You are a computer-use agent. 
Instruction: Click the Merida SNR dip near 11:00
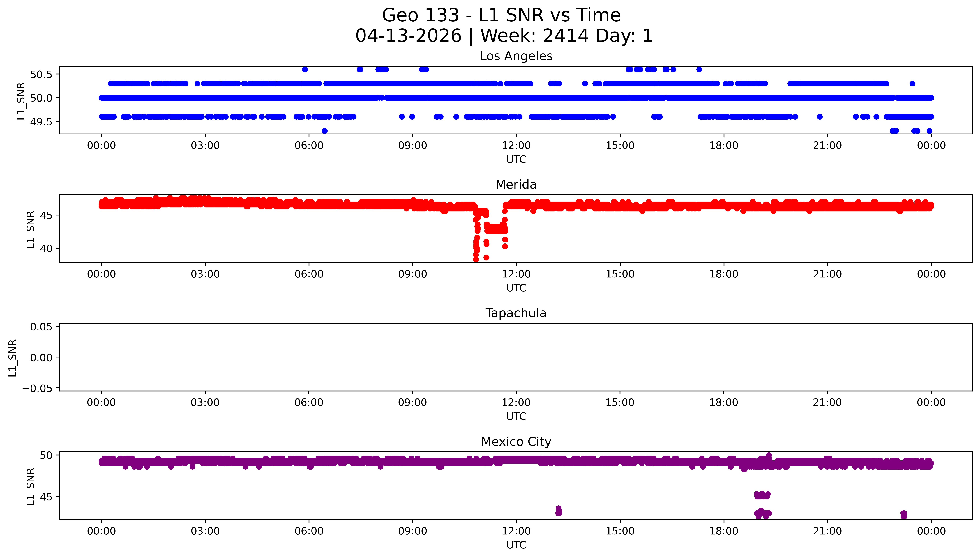tap(494, 229)
